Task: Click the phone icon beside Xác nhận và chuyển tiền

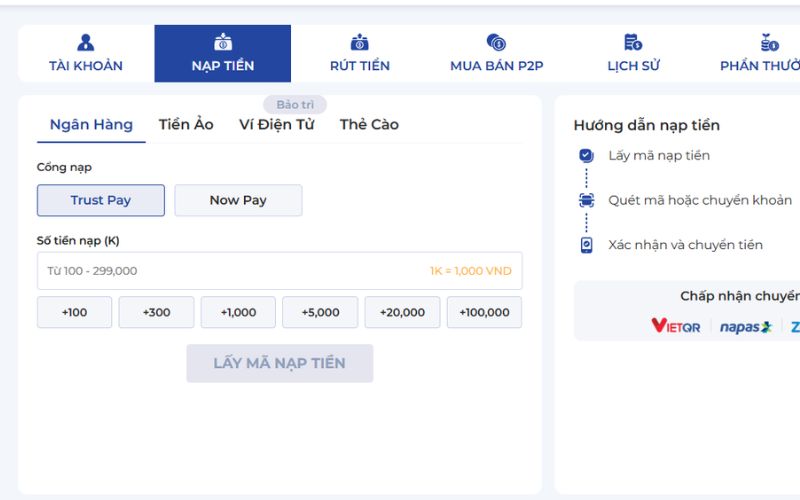Action: [x=586, y=245]
